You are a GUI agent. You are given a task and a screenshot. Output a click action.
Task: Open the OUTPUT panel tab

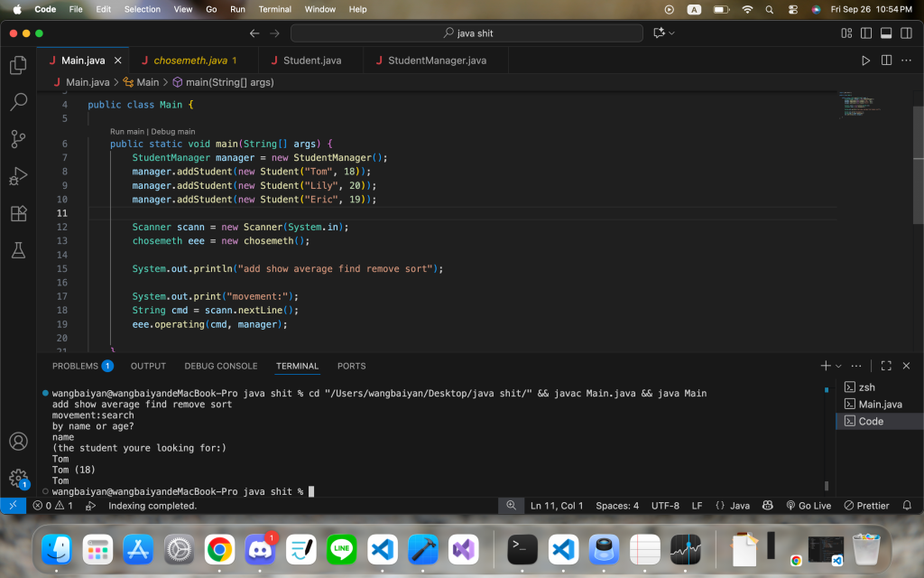coord(148,366)
